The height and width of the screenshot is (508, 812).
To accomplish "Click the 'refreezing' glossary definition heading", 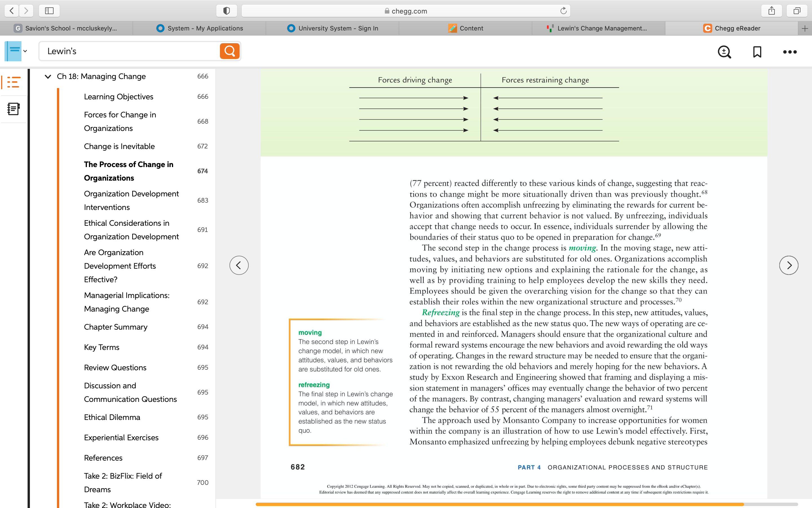I will point(314,385).
